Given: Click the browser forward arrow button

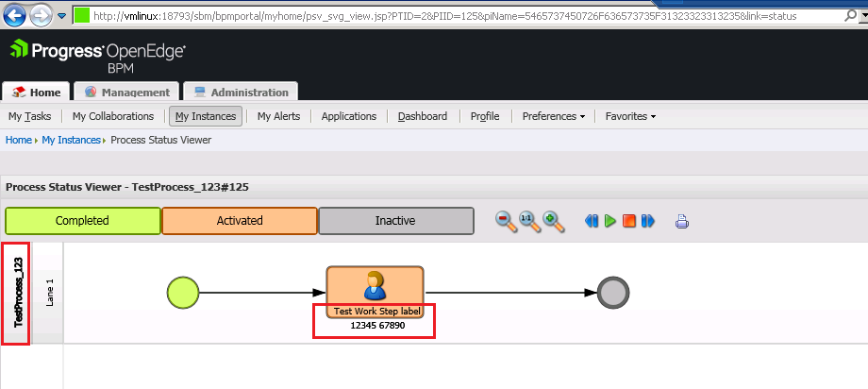Looking at the screenshot, I should click(x=41, y=15).
